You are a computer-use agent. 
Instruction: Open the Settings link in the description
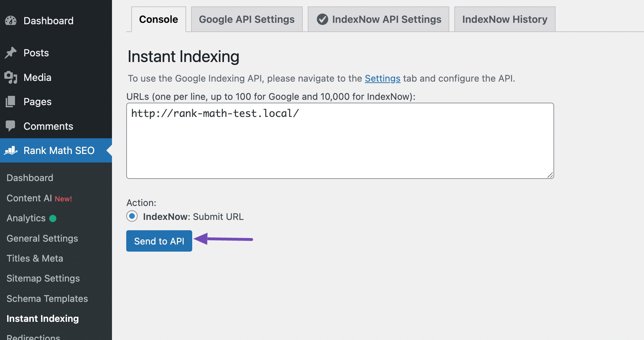pos(382,78)
